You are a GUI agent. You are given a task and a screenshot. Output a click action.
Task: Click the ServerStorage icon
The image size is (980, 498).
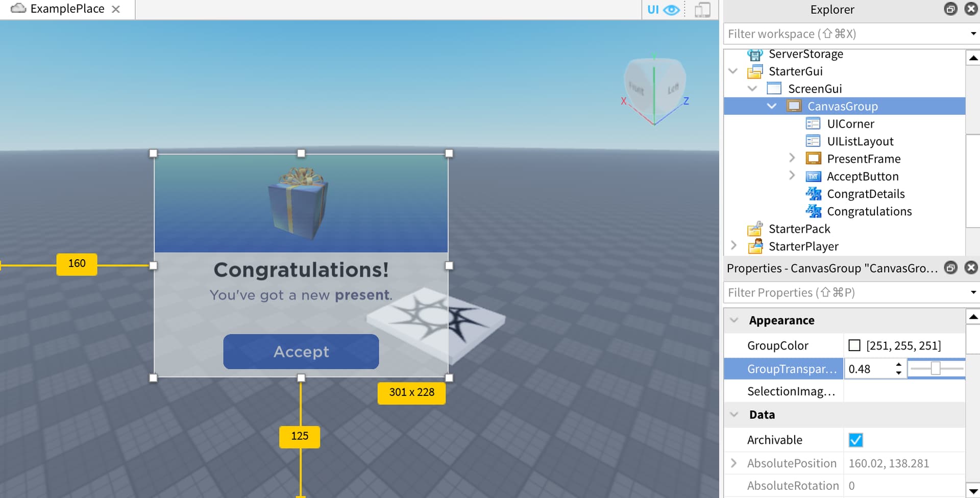pyautogui.click(x=754, y=54)
